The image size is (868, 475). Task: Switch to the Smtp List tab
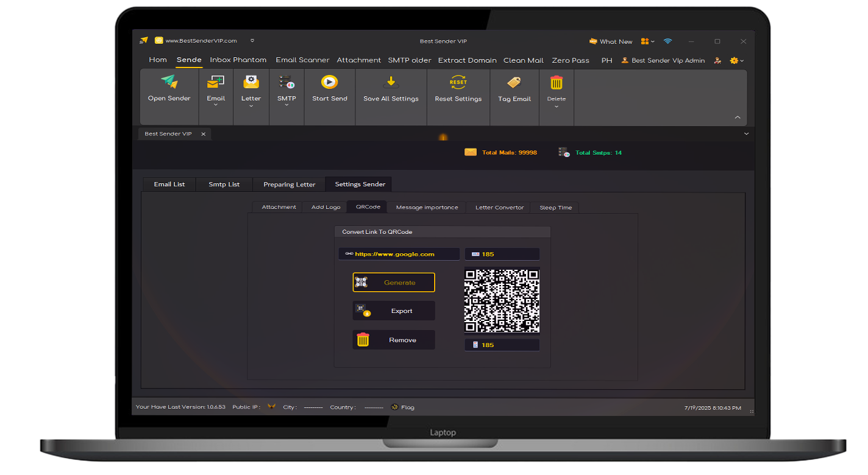pyautogui.click(x=224, y=184)
